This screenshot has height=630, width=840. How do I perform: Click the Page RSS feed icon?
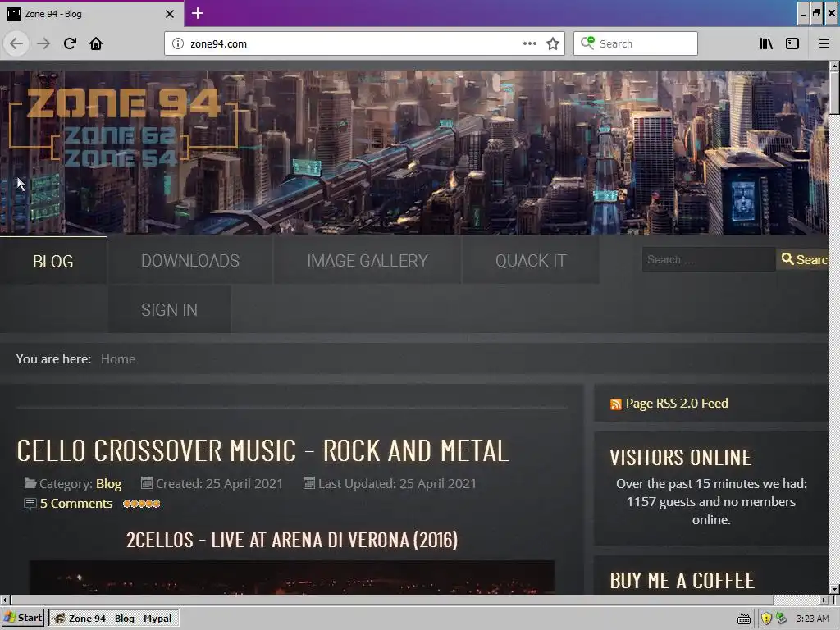tap(616, 404)
